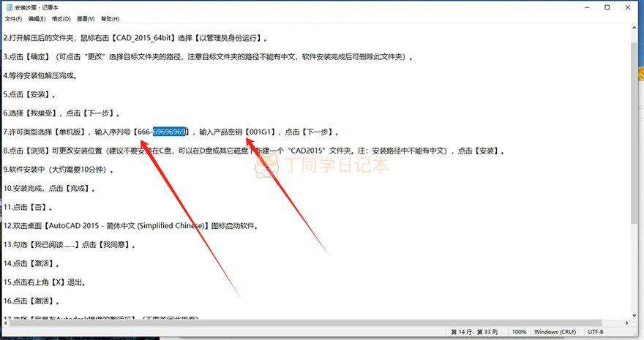Open the 格式(O) menu

[61, 19]
